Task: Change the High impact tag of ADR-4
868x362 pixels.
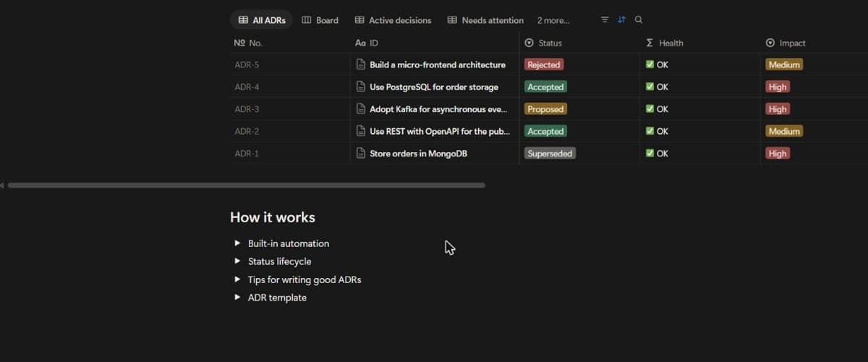Action: (x=778, y=87)
